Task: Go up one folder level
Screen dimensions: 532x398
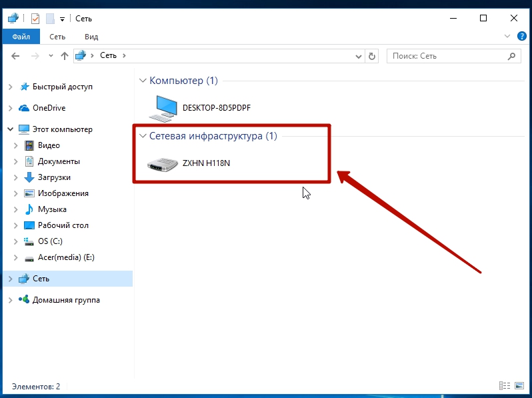Action: (65, 55)
